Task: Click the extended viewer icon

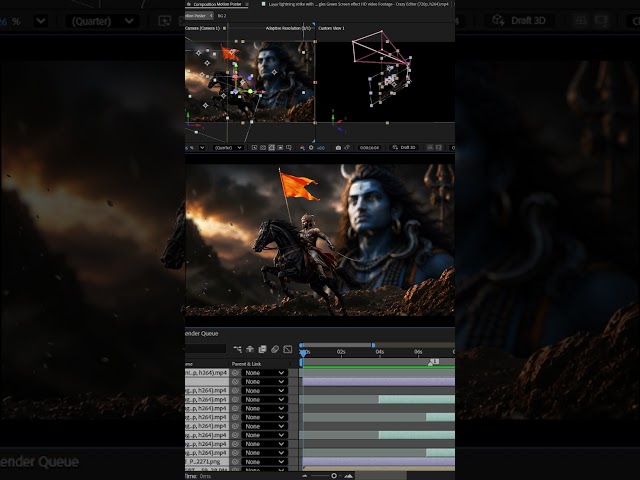Action: coord(439,147)
